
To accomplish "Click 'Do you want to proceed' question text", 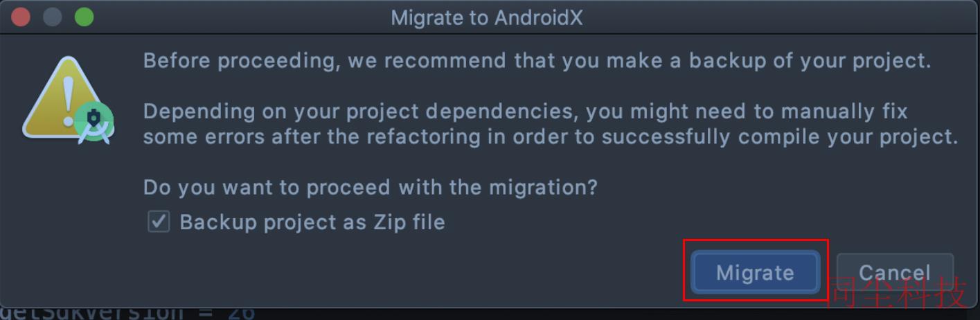I will click(x=370, y=187).
